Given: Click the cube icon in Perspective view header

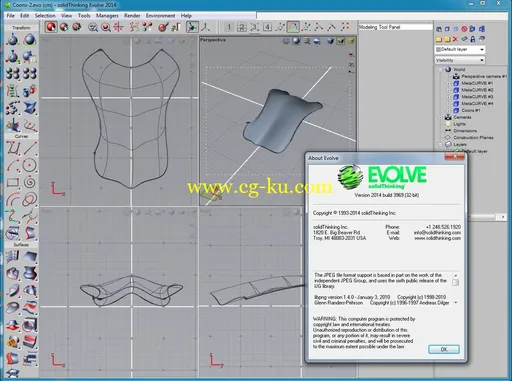Looking at the screenshot, I should [x=330, y=41].
